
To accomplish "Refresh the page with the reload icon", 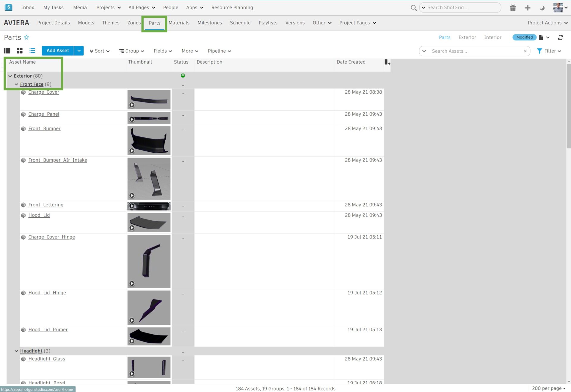I will [560, 37].
